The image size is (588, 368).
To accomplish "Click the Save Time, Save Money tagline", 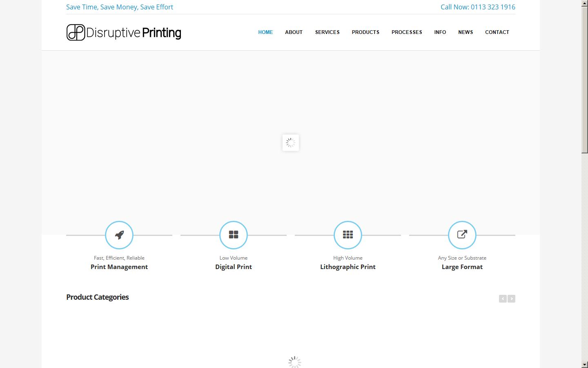I will [x=120, y=7].
